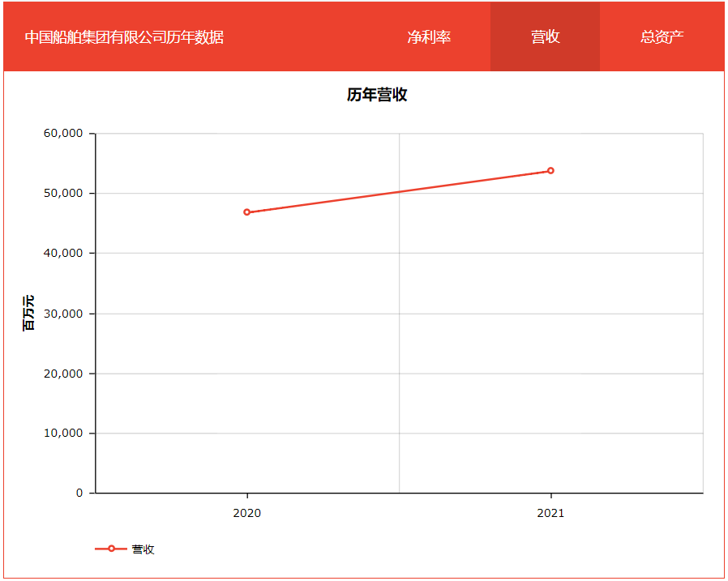Click the 2020 x-axis label

pyautogui.click(x=246, y=513)
